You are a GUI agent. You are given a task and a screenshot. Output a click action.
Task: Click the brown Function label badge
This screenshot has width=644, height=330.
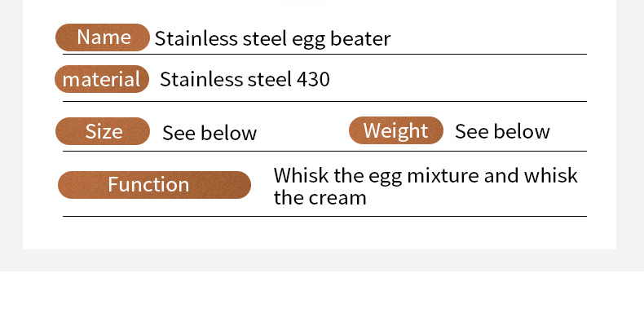tap(154, 185)
